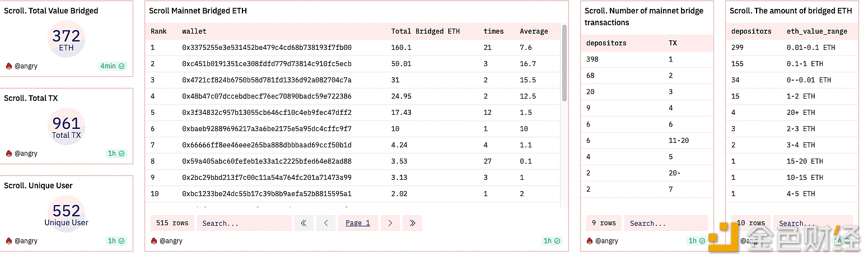Click the 50.01 Total Bridged ETH cell

point(401,64)
